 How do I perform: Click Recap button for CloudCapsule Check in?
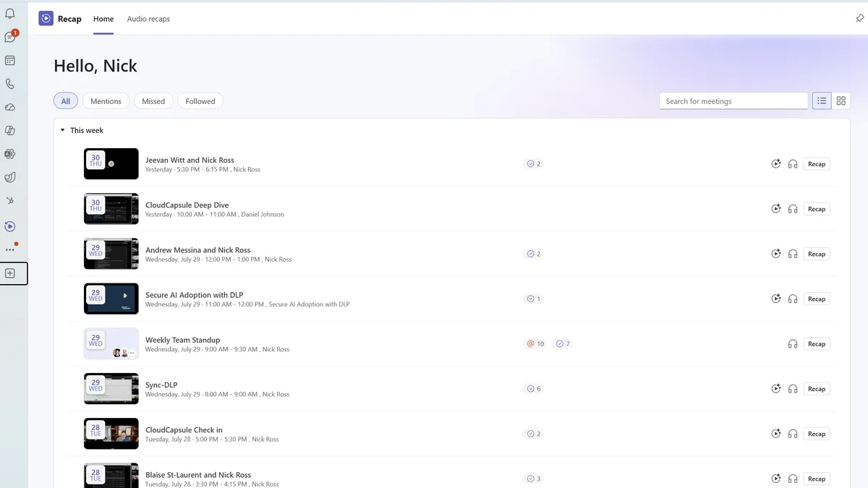point(817,434)
